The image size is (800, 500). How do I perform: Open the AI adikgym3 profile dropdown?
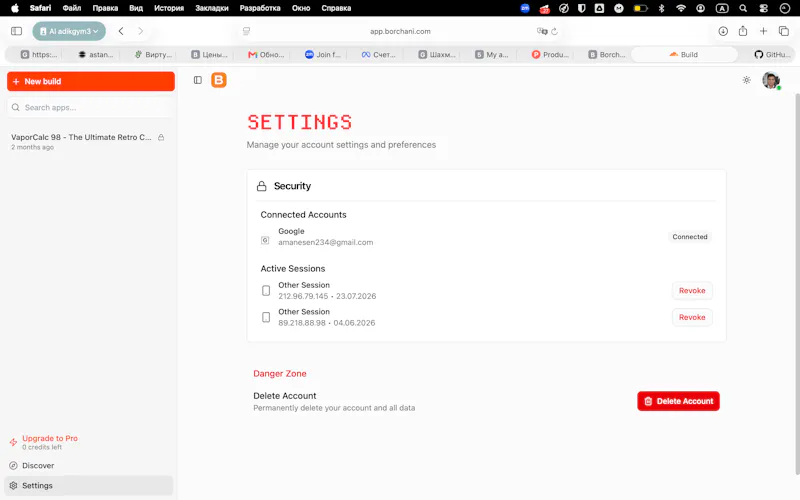click(69, 31)
